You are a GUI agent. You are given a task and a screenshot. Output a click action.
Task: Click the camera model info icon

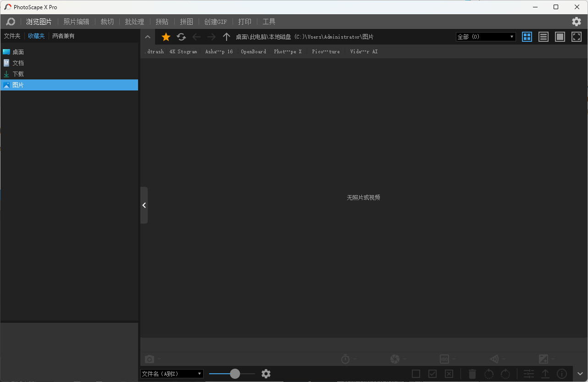tap(150, 359)
